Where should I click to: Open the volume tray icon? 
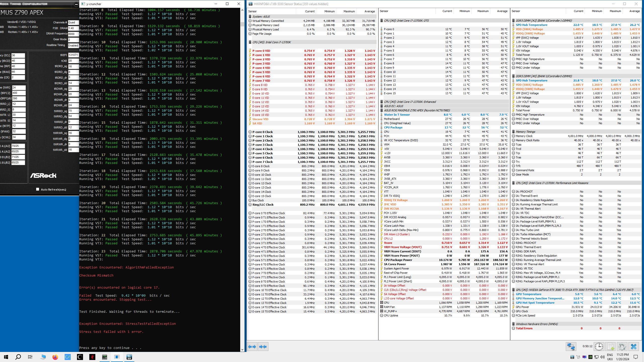coord(602,357)
